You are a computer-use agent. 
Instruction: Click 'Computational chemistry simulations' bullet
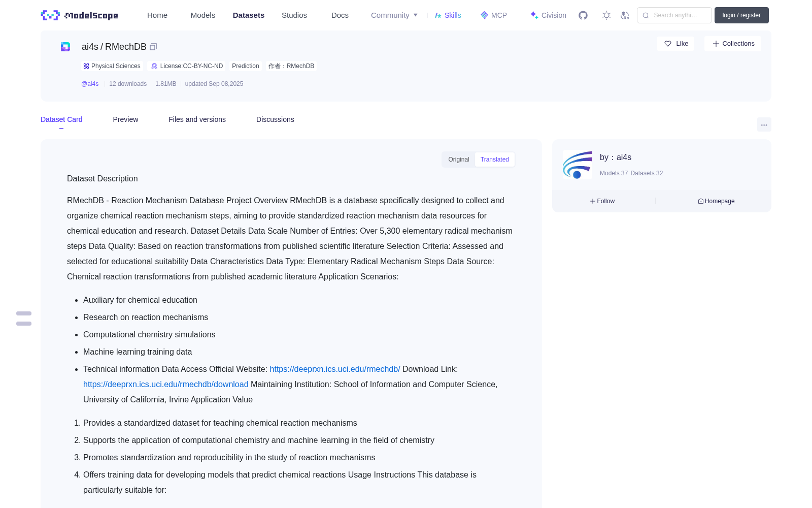point(149,335)
